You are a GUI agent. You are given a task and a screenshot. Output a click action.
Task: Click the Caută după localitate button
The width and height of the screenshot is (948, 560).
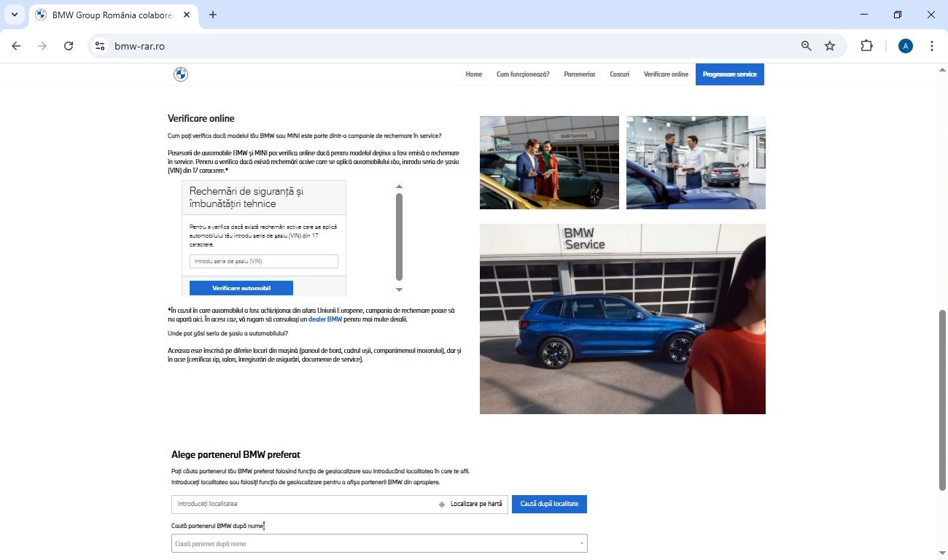pyautogui.click(x=549, y=504)
